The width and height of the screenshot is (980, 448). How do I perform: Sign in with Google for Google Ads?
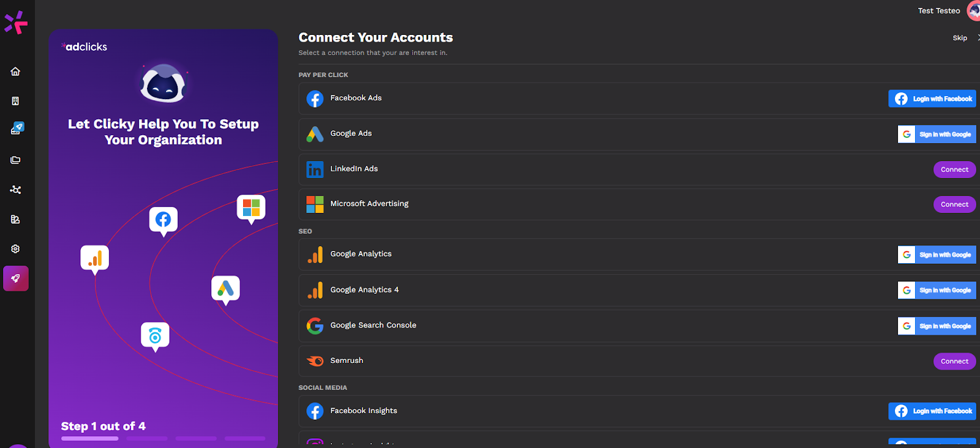pyautogui.click(x=937, y=134)
